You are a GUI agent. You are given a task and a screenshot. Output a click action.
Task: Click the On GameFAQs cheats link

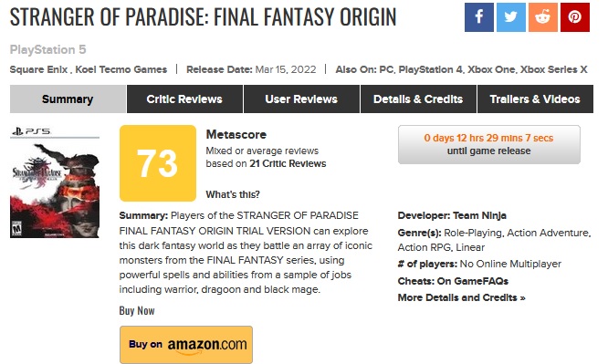(x=473, y=281)
